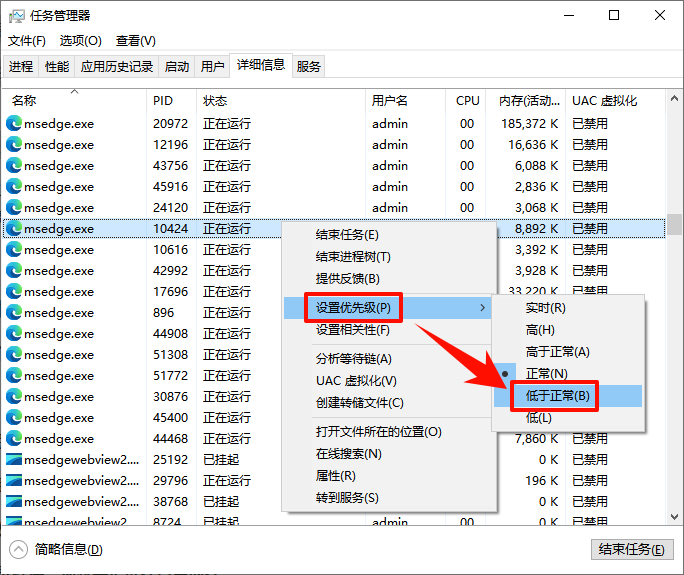
Task: Click the webview2 icon for PID 29796
Action: tap(14, 480)
